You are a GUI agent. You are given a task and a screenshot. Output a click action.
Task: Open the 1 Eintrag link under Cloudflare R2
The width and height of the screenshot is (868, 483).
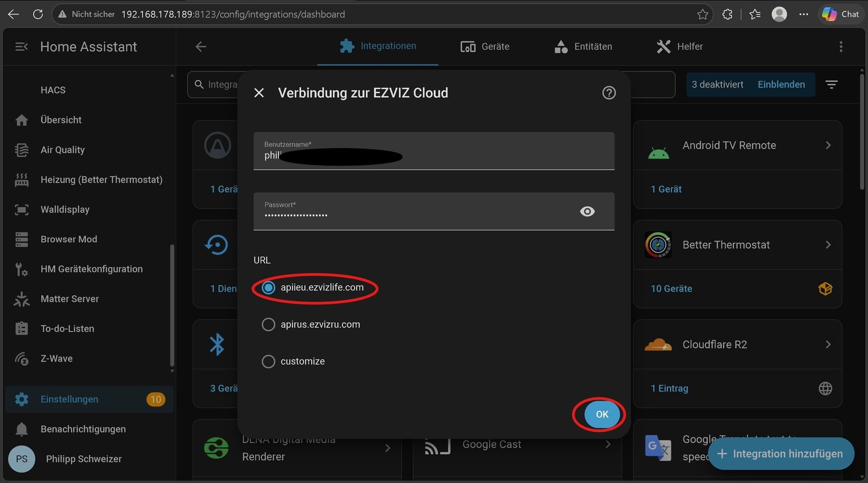(x=669, y=389)
